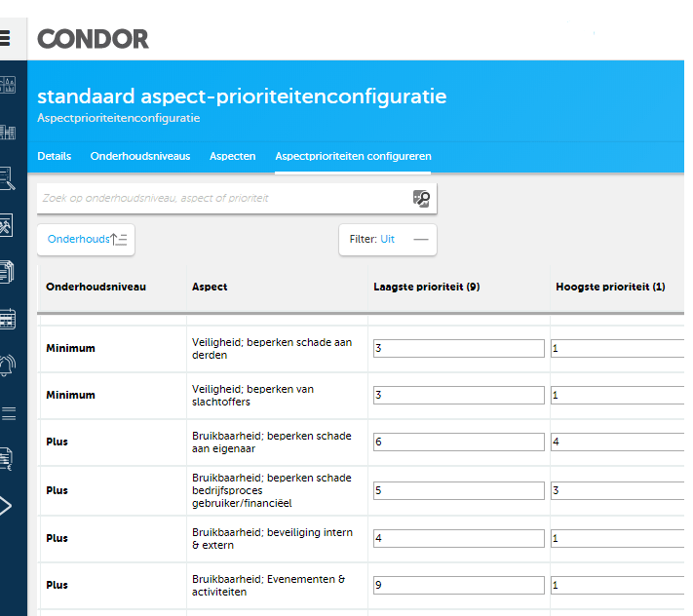Screen dimensions: 693x616
Task: Select Aspectprioriteiten configureren tab
Action: [x=353, y=156]
